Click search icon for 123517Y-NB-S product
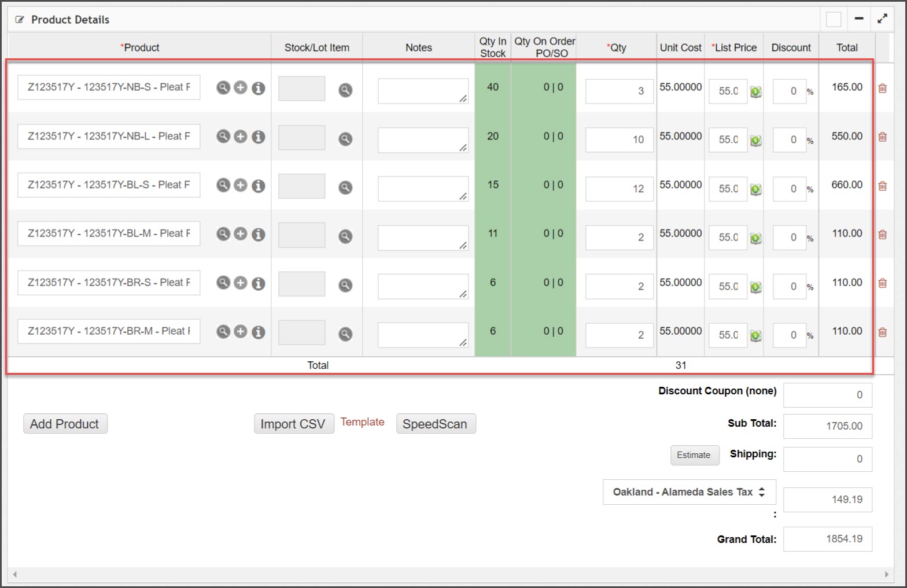 click(x=223, y=87)
